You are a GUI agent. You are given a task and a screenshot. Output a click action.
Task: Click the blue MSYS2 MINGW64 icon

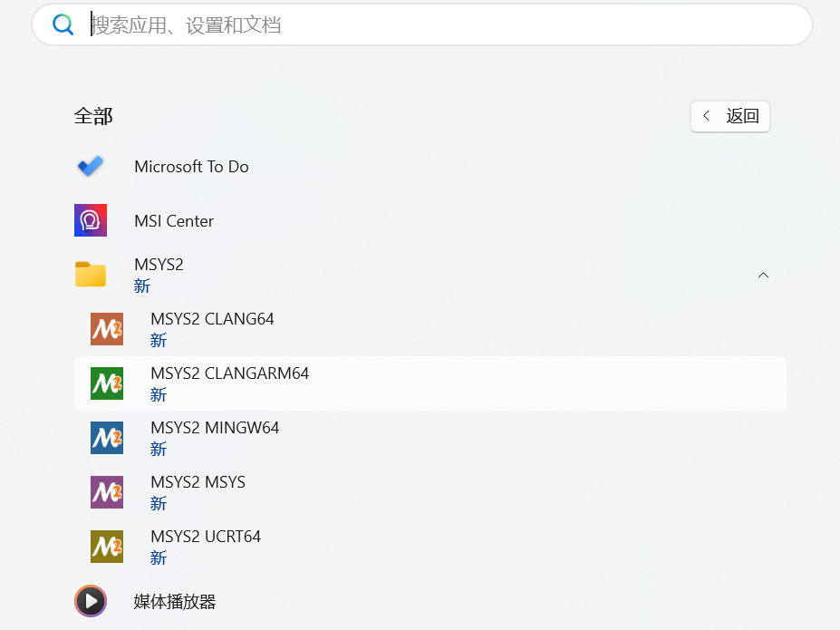pyautogui.click(x=107, y=438)
